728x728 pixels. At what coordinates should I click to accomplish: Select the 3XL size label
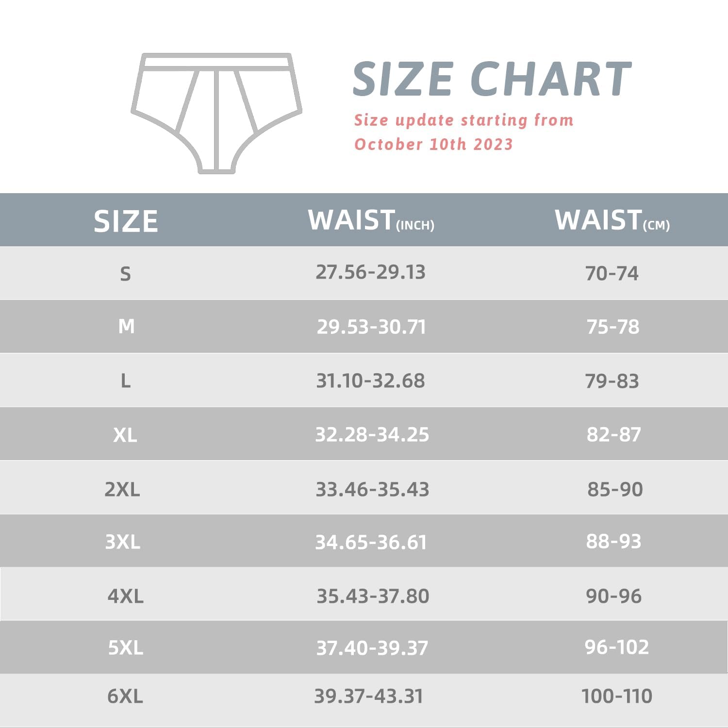[x=123, y=542]
